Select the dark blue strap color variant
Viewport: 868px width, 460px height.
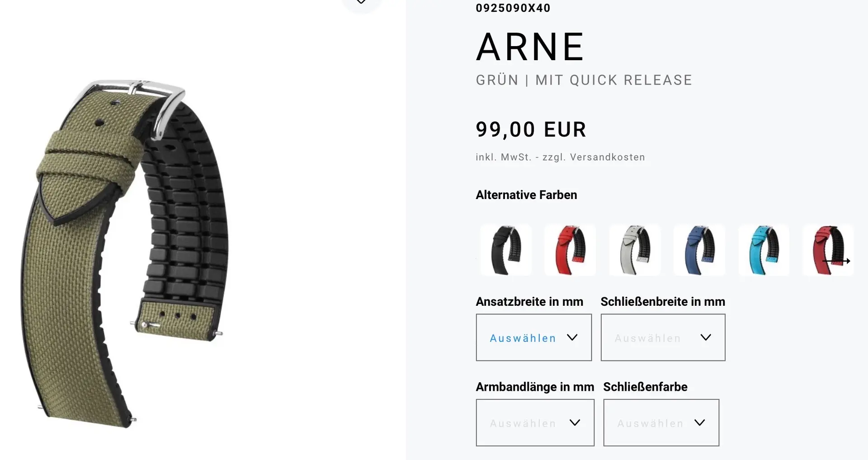point(699,250)
